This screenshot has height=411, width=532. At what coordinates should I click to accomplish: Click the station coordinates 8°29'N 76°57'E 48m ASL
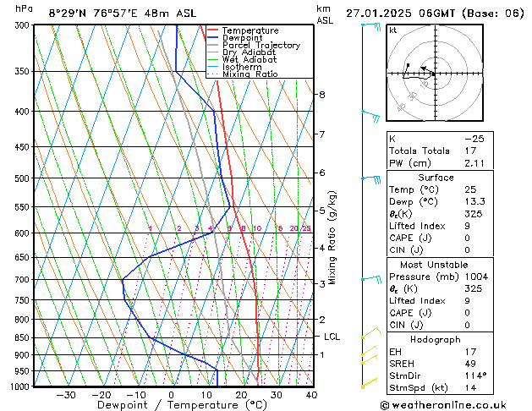pyautogui.click(x=123, y=14)
